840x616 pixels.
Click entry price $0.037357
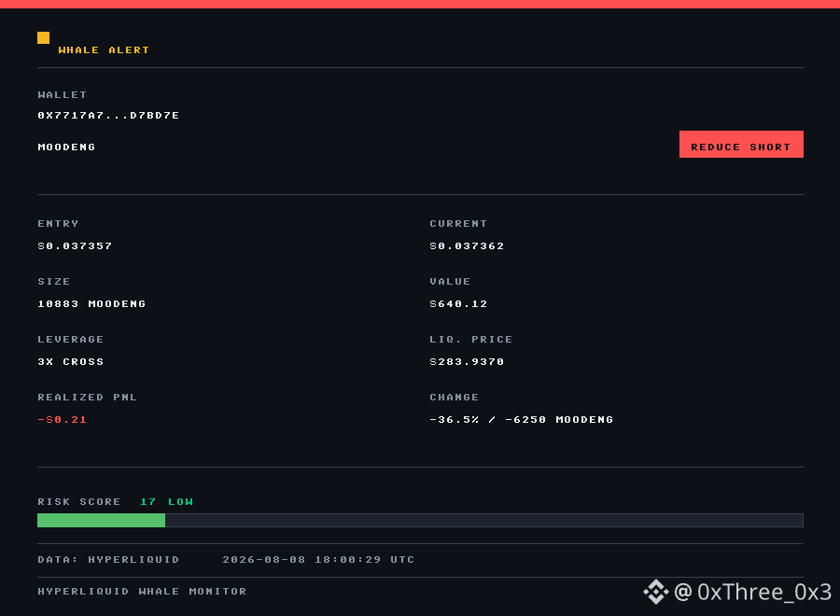point(75,245)
